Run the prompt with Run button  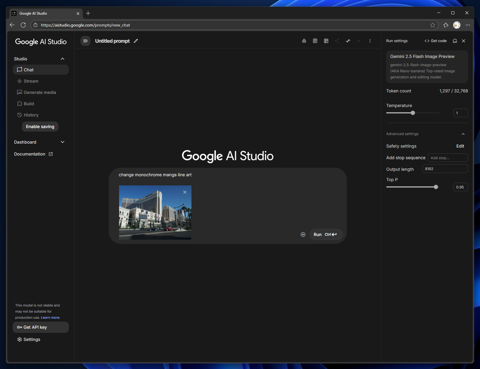325,235
